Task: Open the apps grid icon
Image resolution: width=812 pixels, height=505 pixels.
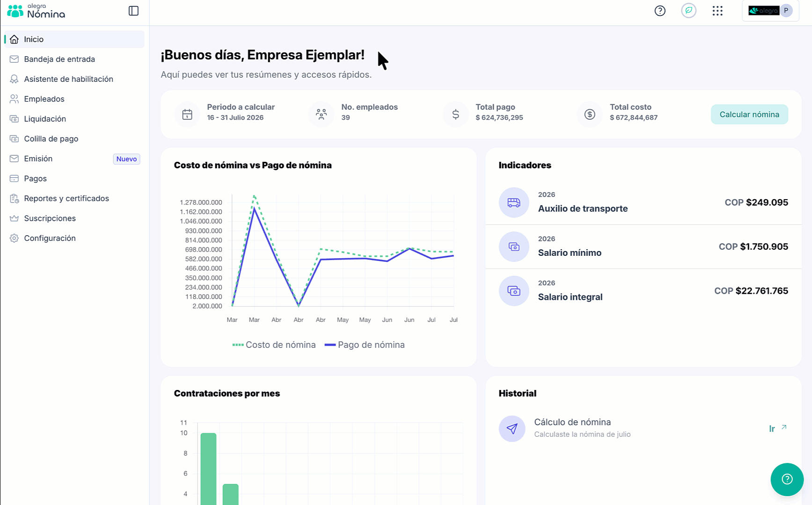Action: [717, 11]
